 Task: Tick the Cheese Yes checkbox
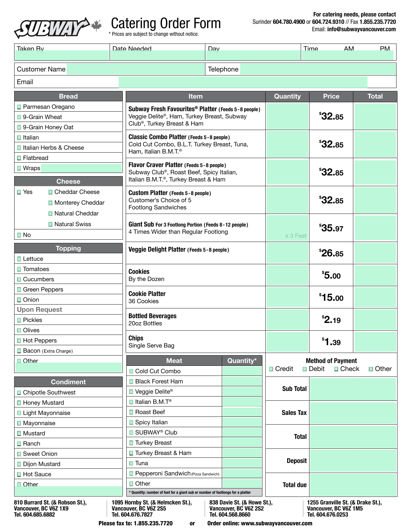click(19, 192)
